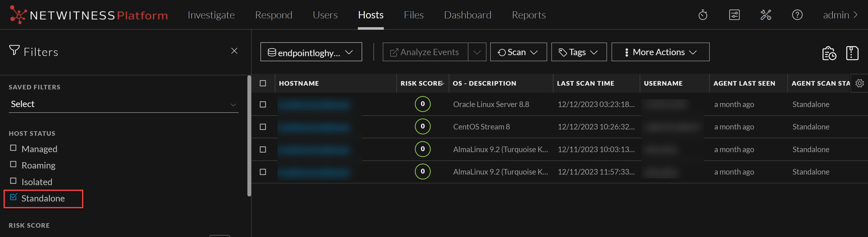Select the Oracle Linux Server row checkbox

tap(263, 105)
